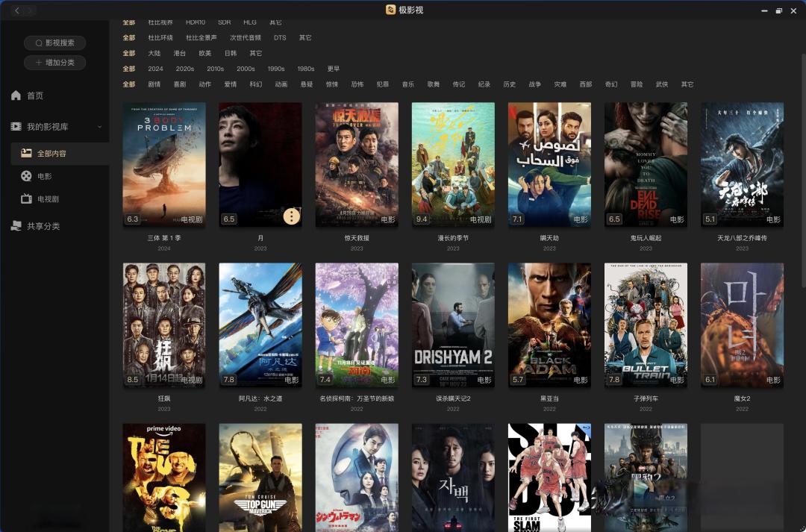The image size is (806, 532).
Task: Select the 科幻 genre filter
Action: coord(256,84)
